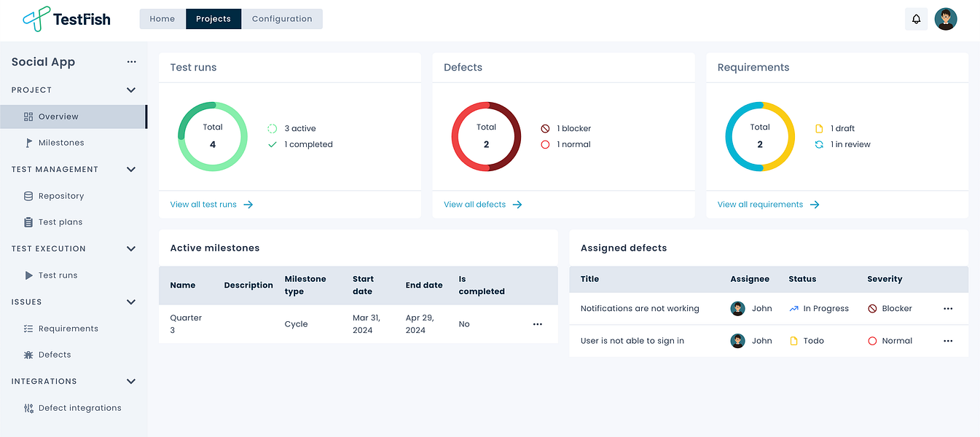Collapse the PROJECT sidebar section

pyautogui.click(x=131, y=90)
